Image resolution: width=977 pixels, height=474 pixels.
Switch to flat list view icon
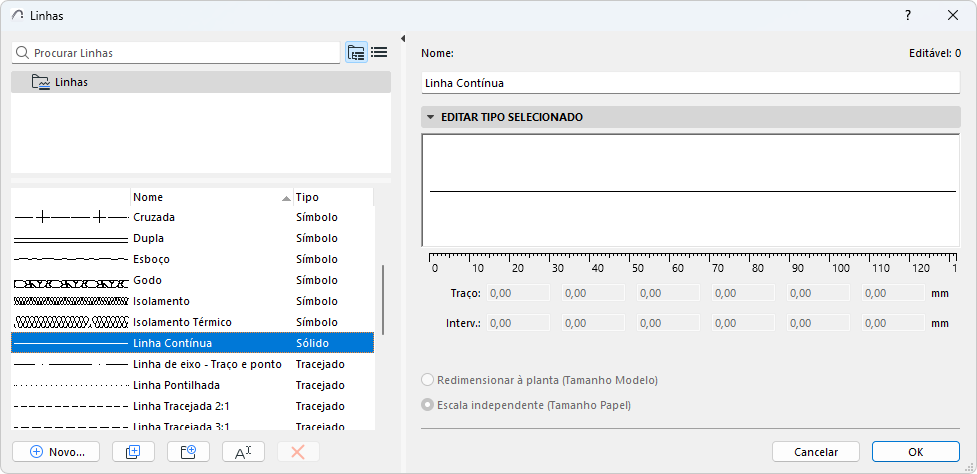379,53
